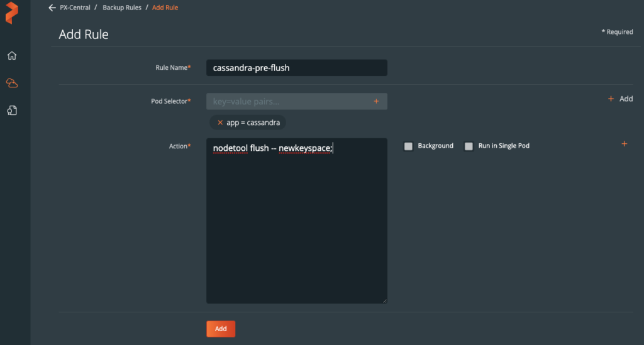Open the Home icon in the sidebar
This screenshot has height=345, width=644.
click(12, 56)
